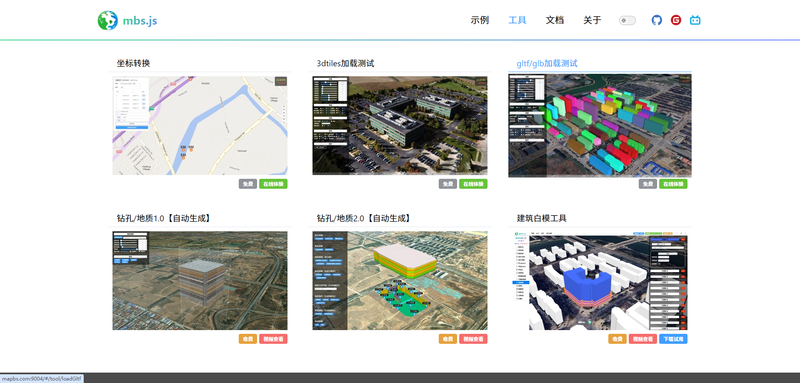Click the 收费 tag under 建筑白模工具
The image size is (800, 383).
(617, 339)
